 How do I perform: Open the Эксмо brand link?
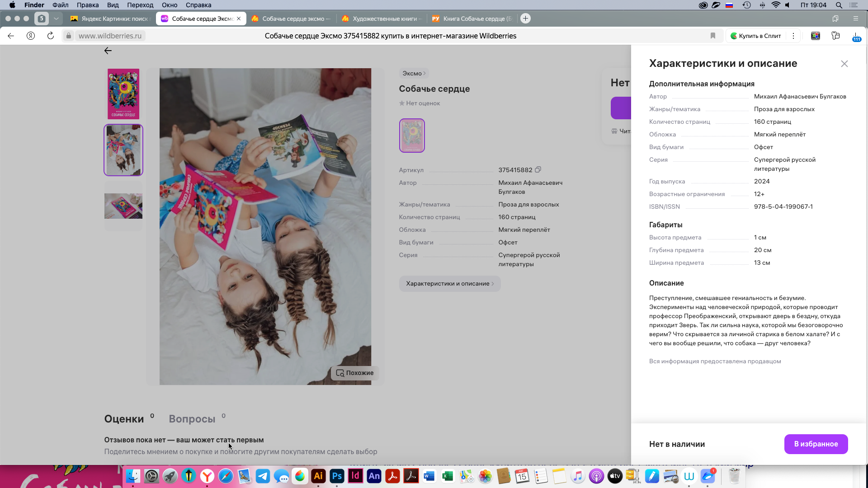tap(414, 73)
